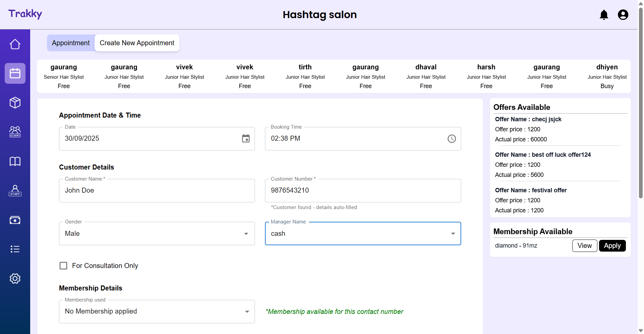Expand the Manager Name dropdown
This screenshot has width=644, height=334.
[363, 233]
